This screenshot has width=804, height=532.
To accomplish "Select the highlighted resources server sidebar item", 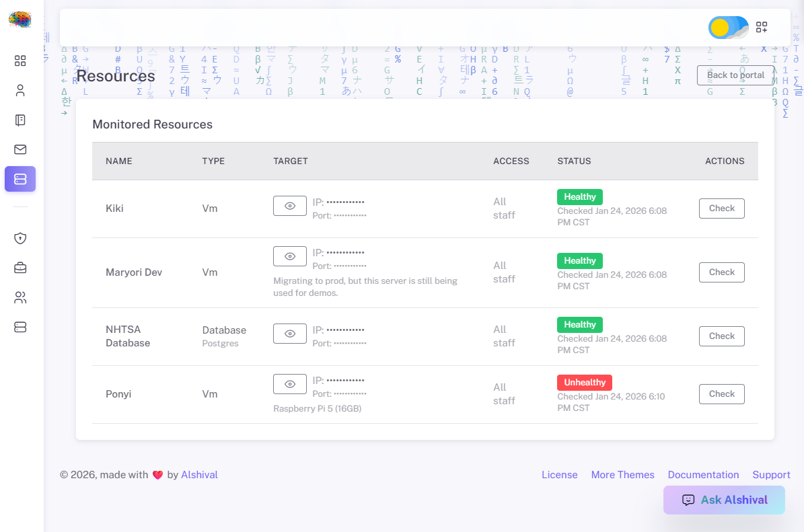I will [x=20, y=179].
